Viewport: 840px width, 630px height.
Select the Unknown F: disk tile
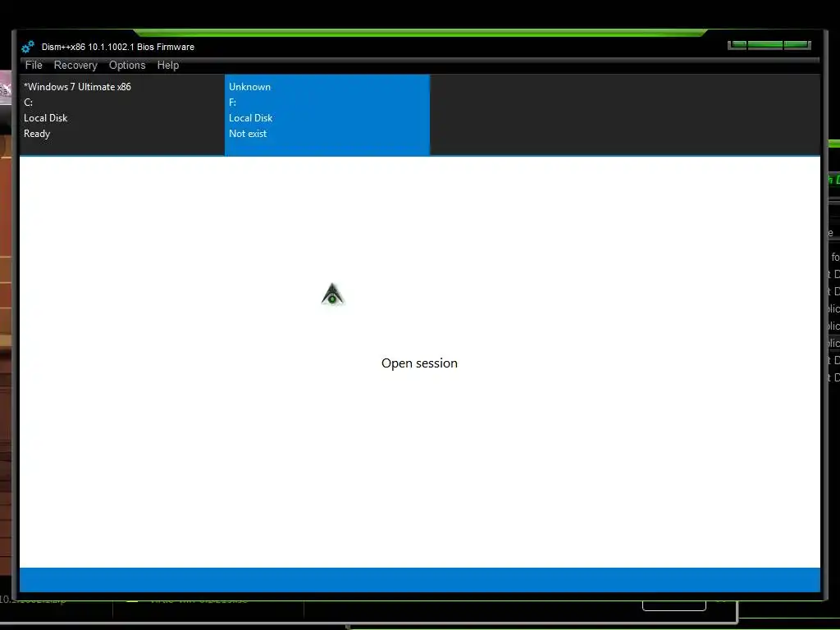tap(327, 115)
